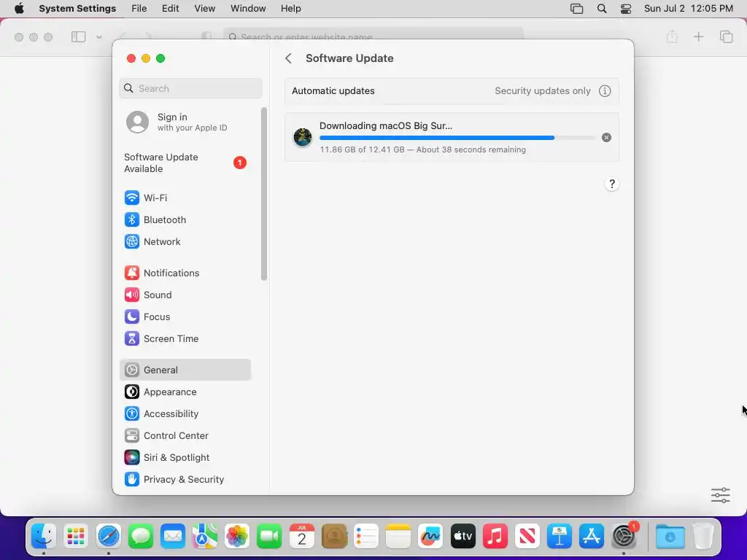Click the automatic updates info icon
The width and height of the screenshot is (747, 560).
pyautogui.click(x=605, y=91)
